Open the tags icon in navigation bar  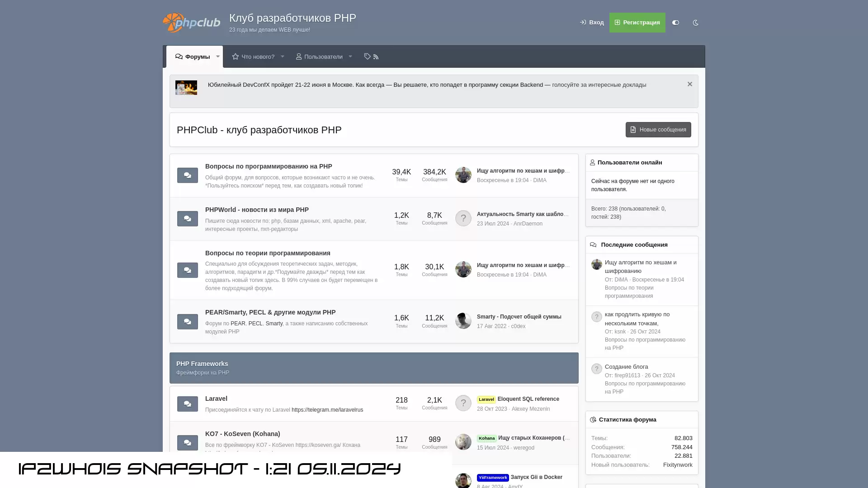click(x=367, y=56)
